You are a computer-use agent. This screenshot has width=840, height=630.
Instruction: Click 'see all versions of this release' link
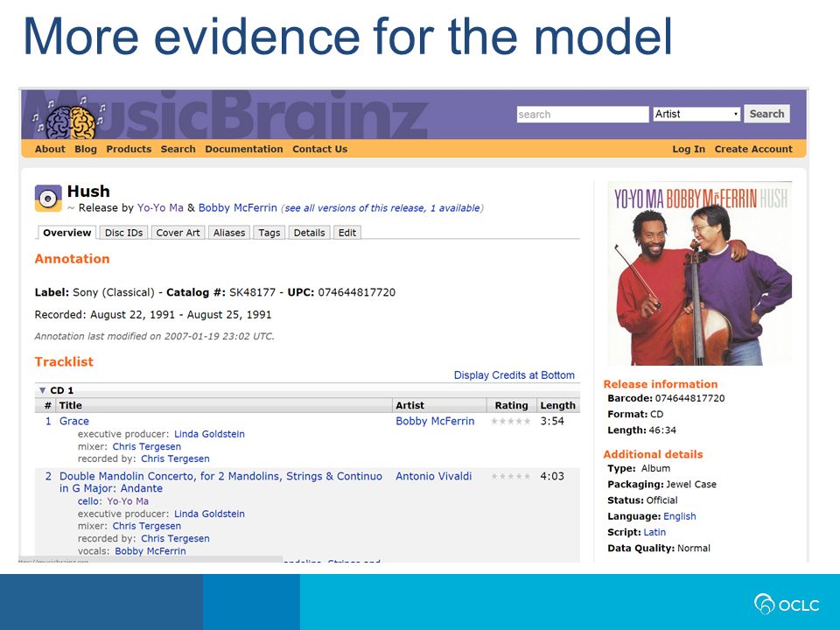[382, 208]
